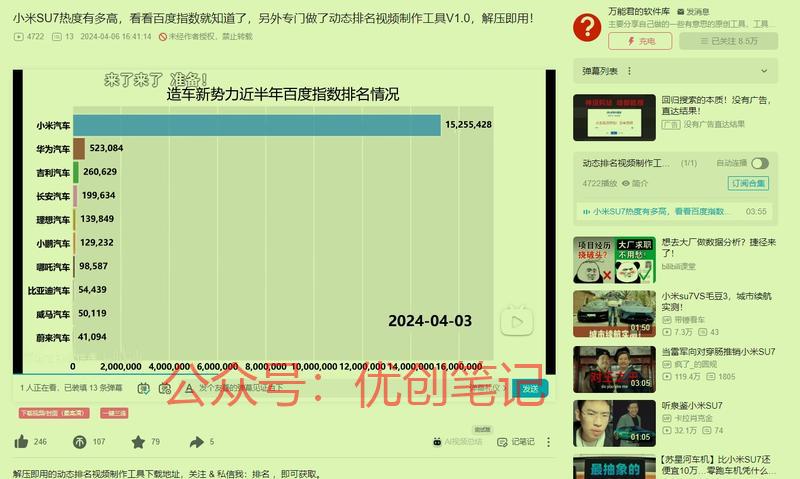
Task: Give coins using the coin icon
Action: coord(80,442)
